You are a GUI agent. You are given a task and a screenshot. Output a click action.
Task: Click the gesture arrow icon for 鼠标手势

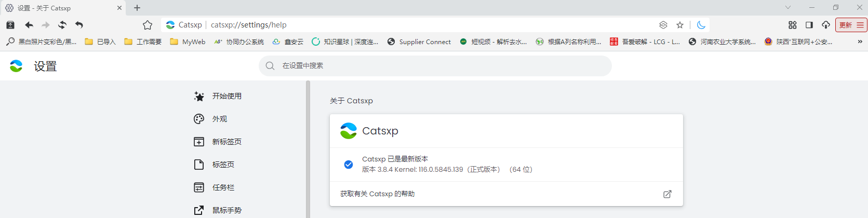pos(199,210)
